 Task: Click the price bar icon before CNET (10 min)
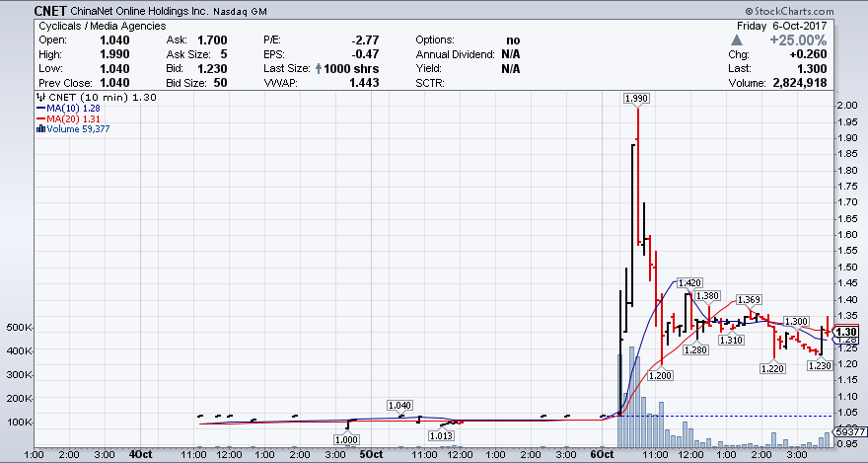click(38, 98)
